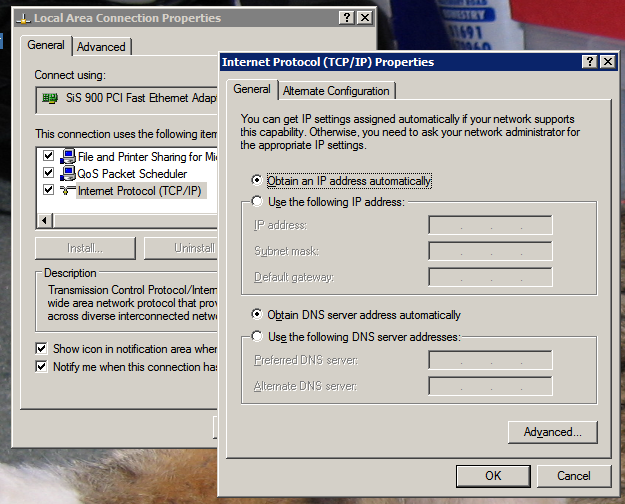Toggle Notify me when this connection checkbox
The width and height of the screenshot is (625, 504).
click(x=42, y=367)
